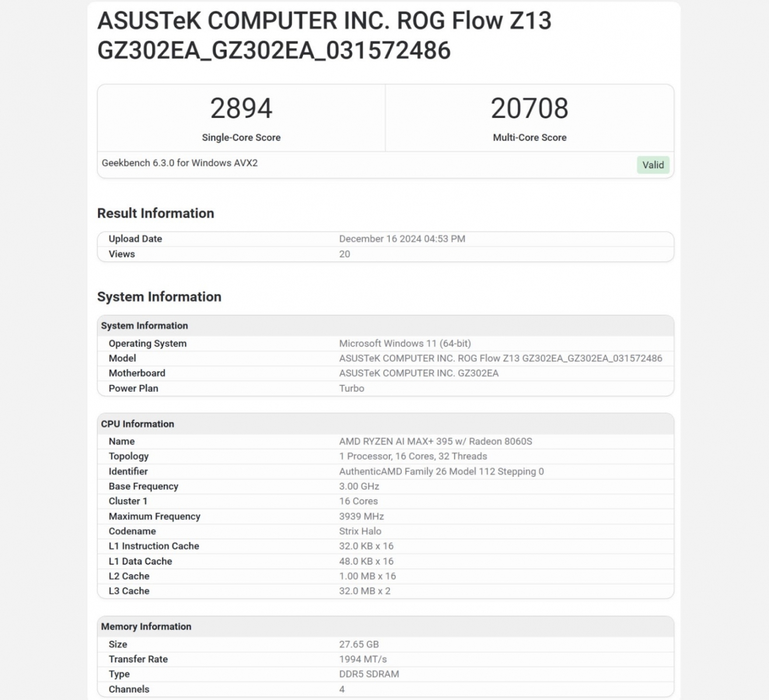
Task: Click L2 Cache value '1.00 MB x 16'
Action: (368, 576)
